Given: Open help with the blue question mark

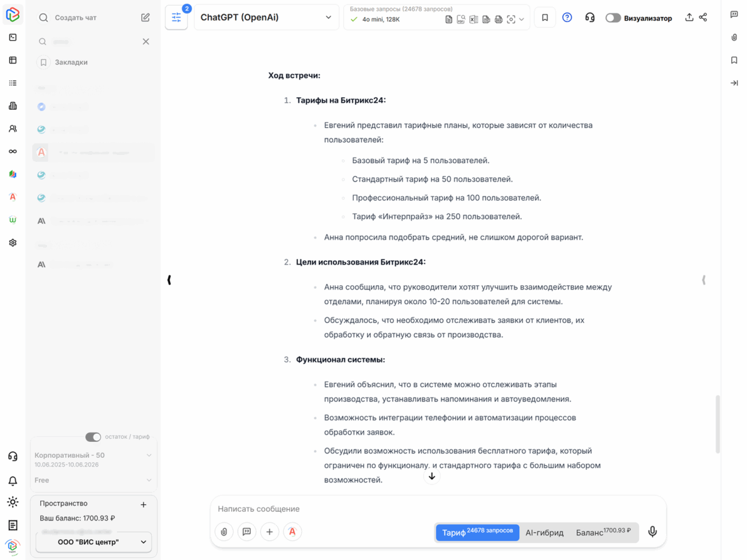Looking at the screenshot, I should point(567,18).
